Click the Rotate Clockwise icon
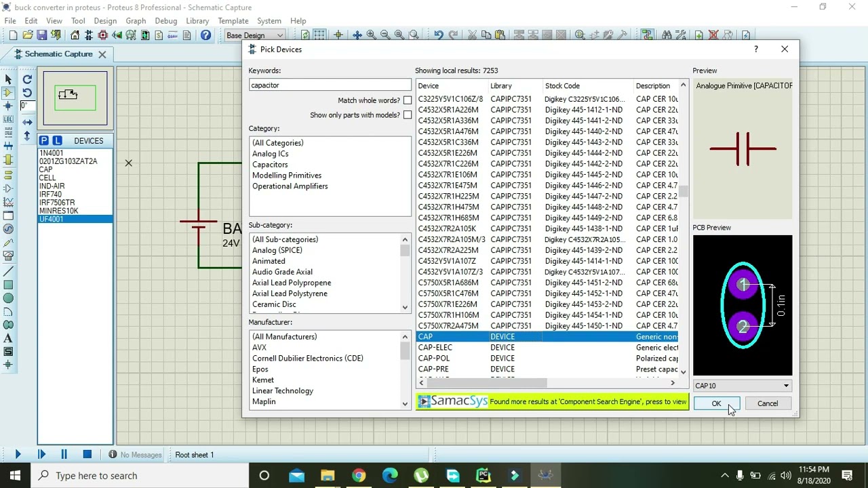The image size is (868, 488). (x=27, y=79)
